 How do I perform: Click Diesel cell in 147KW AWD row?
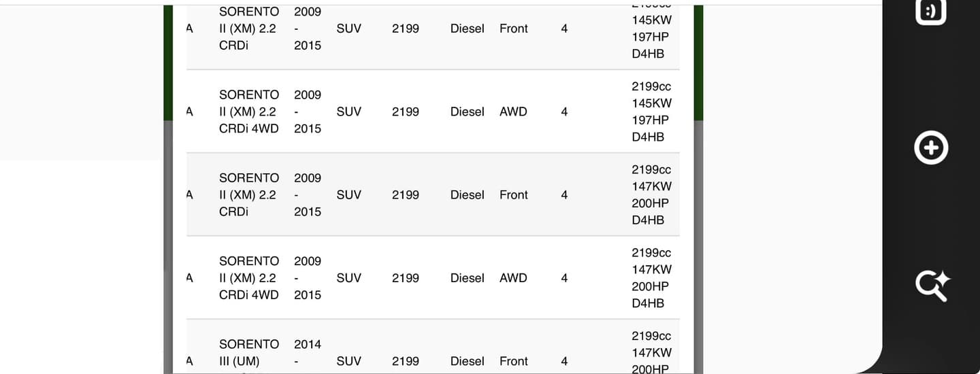(x=468, y=277)
